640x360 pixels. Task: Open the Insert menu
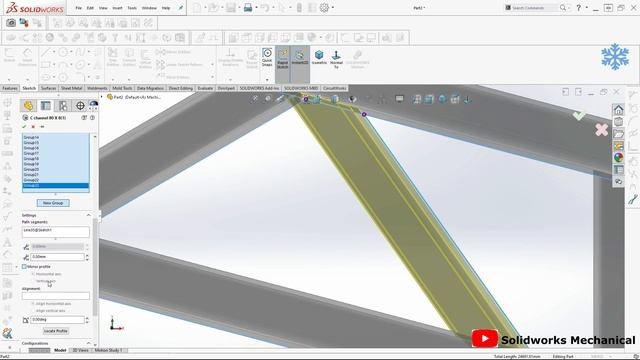117,8
